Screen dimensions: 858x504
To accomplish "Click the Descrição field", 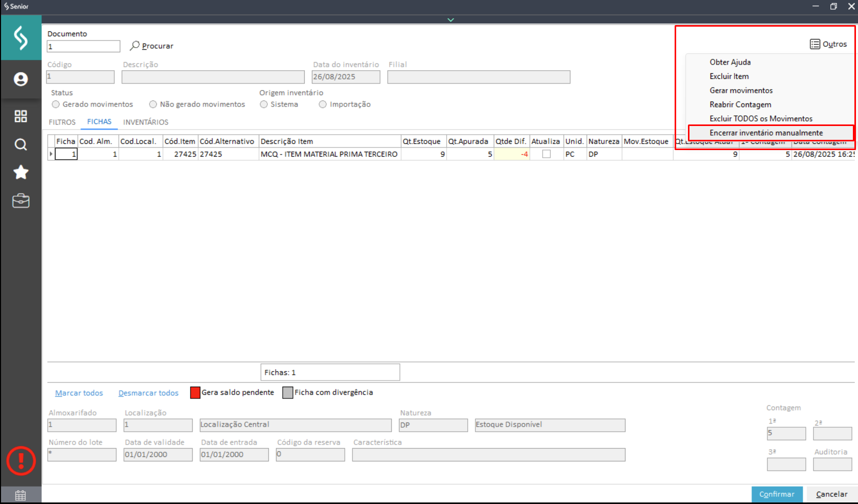I will [213, 77].
